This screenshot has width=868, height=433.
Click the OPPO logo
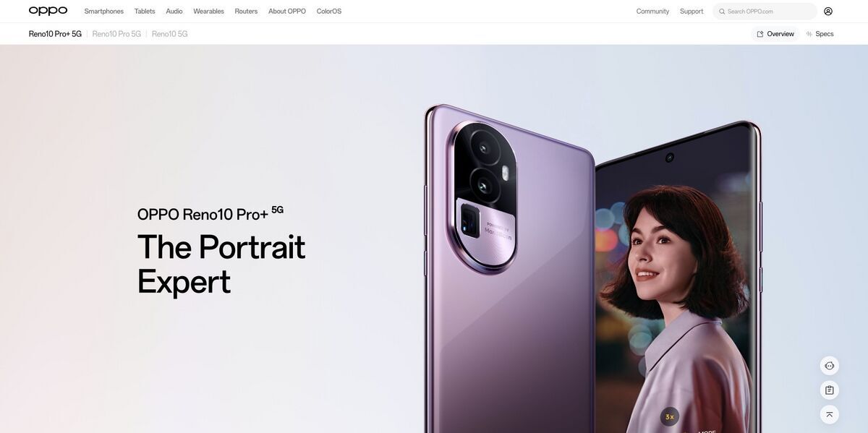pos(48,11)
